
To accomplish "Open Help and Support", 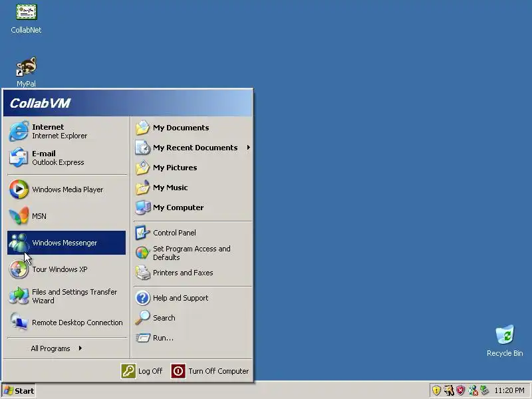I will [x=193, y=298].
